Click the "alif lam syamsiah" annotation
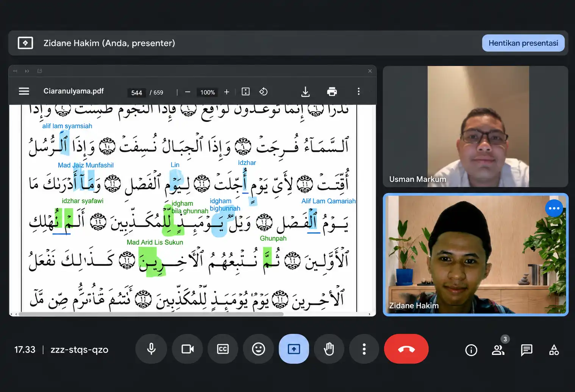This screenshot has height=392, width=575. click(x=67, y=126)
